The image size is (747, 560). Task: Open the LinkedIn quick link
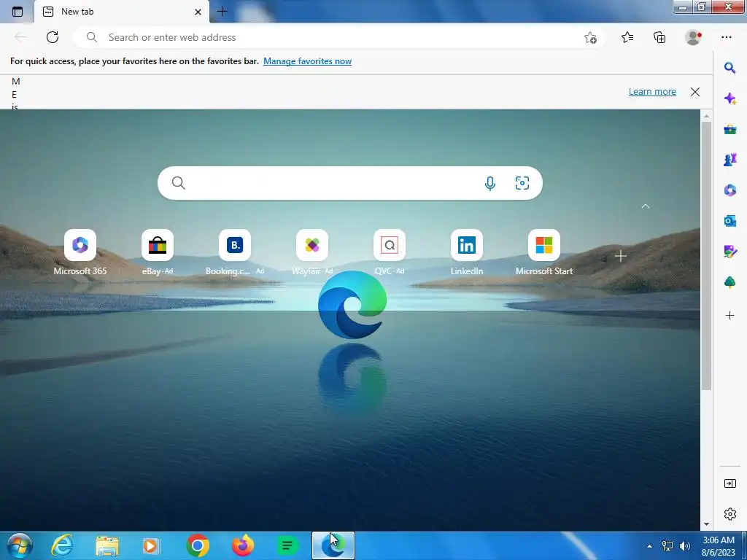(x=467, y=252)
